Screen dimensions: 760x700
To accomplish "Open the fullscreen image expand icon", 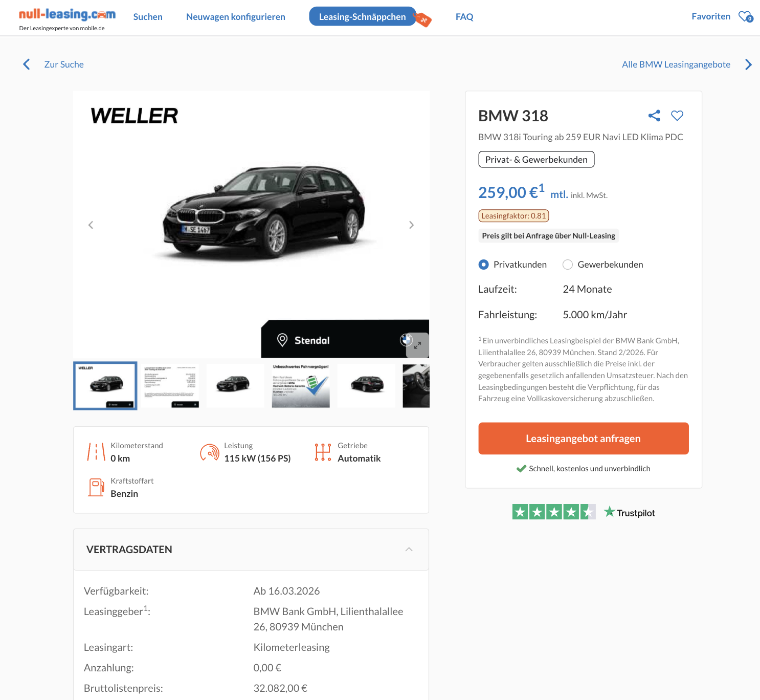I will [417, 345].
